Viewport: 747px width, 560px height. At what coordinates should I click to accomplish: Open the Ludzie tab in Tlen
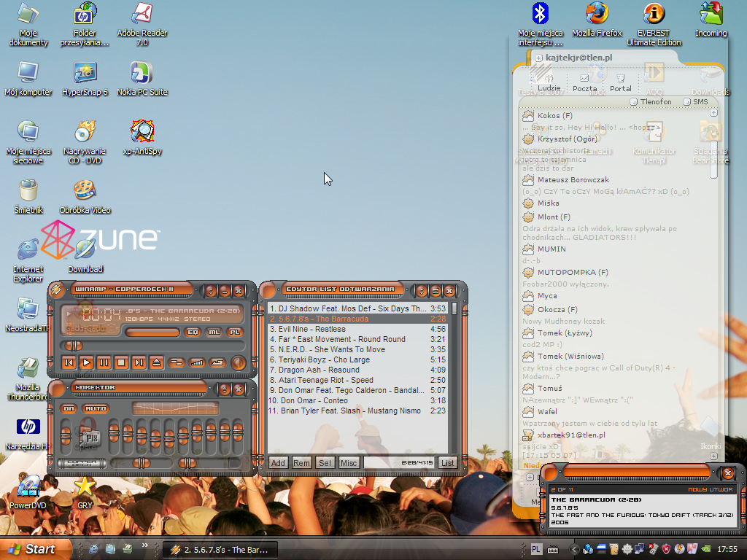[549, 82]
